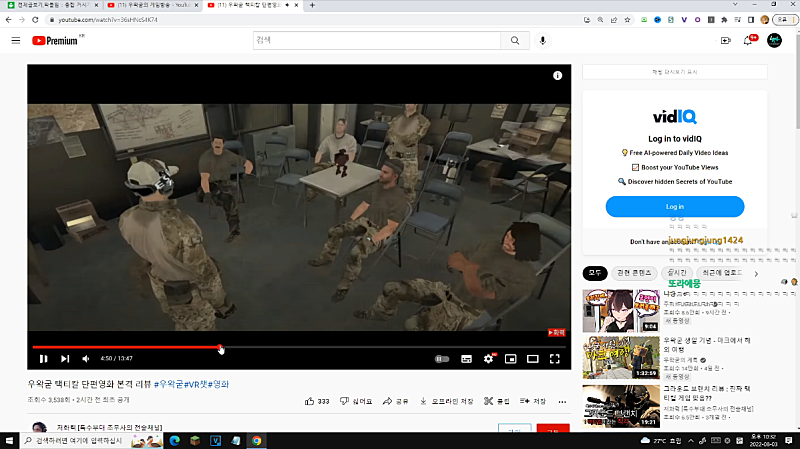
Task: Open the #우왁굳 hashtag link
Action: coord(168,384)
